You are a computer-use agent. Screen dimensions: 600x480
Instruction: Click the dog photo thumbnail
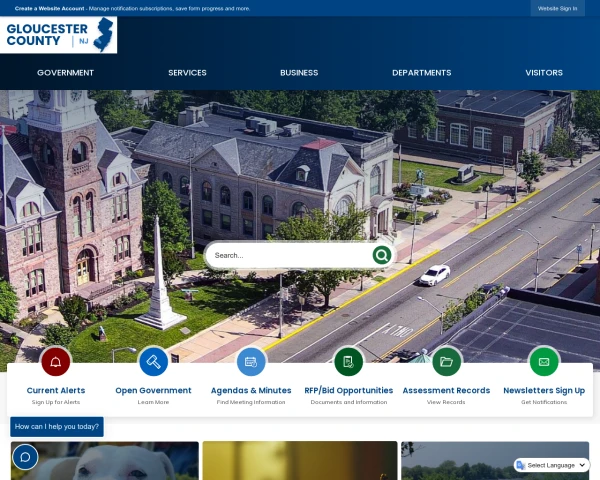105,462
